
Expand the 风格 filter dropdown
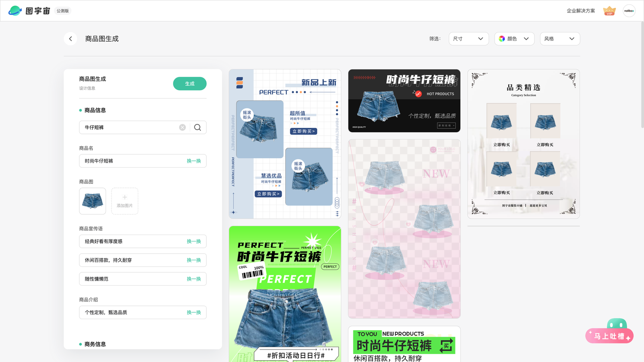[560, 39]
